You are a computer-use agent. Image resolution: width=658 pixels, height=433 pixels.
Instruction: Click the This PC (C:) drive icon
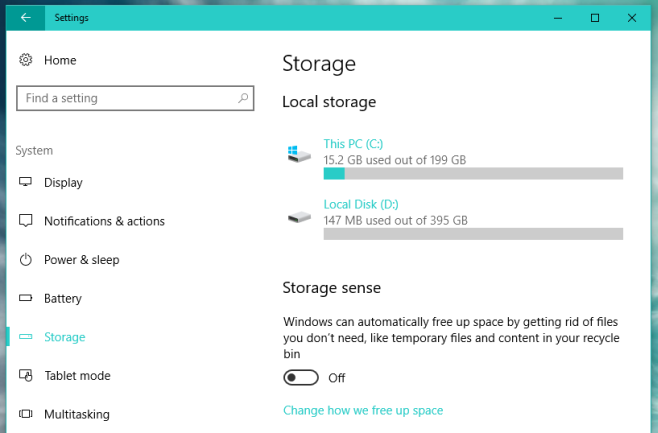click(299, 154)
